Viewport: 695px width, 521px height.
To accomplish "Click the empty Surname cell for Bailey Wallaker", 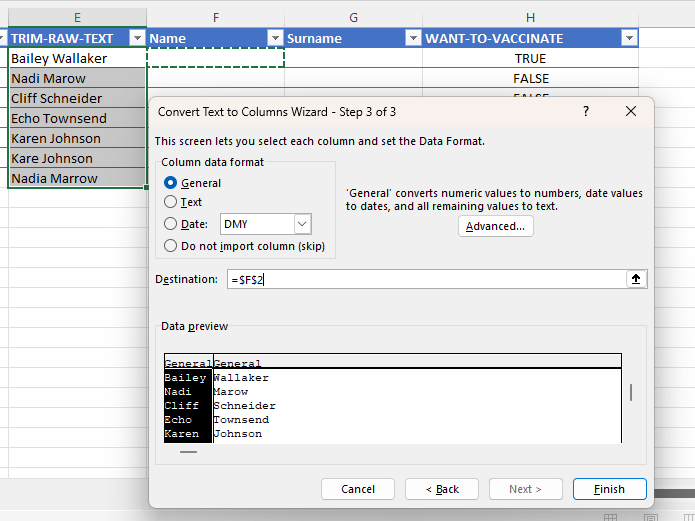I will 353,58.
